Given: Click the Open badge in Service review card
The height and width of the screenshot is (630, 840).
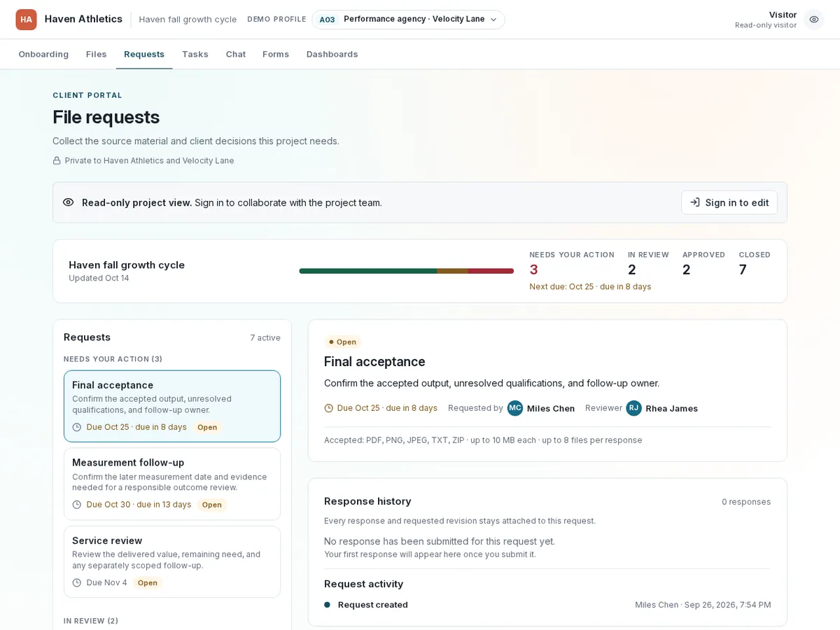Looking at the screenshot, I should point(147,582).
